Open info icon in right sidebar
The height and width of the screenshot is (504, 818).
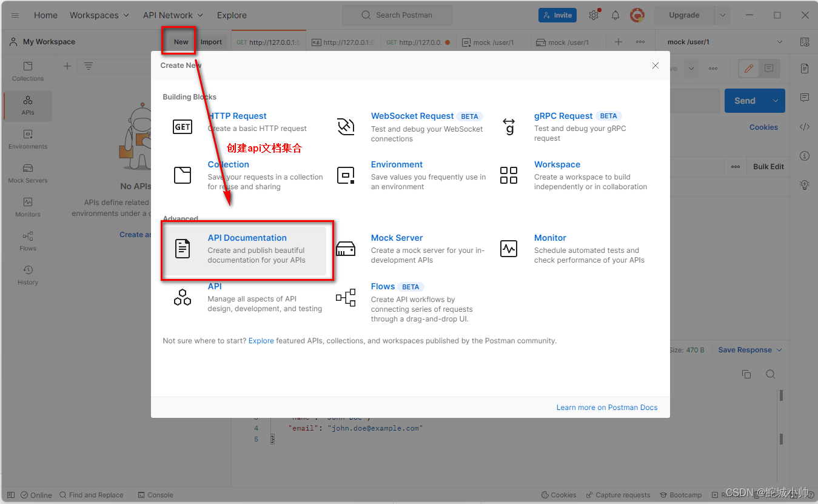click(x=805, y=156)
